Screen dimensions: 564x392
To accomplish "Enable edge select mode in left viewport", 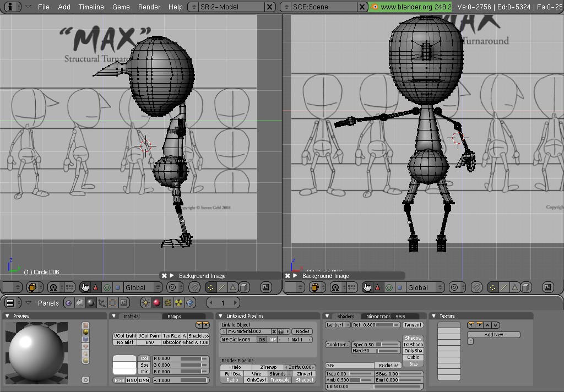I will (x=222, y=287).
